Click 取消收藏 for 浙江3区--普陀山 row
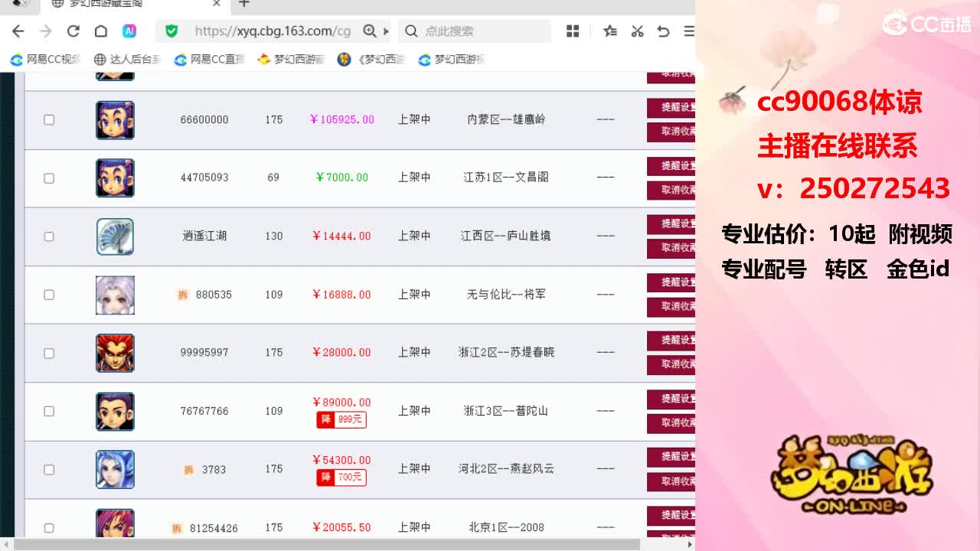The height and width of the screenshot is (551, 980). 671,423
